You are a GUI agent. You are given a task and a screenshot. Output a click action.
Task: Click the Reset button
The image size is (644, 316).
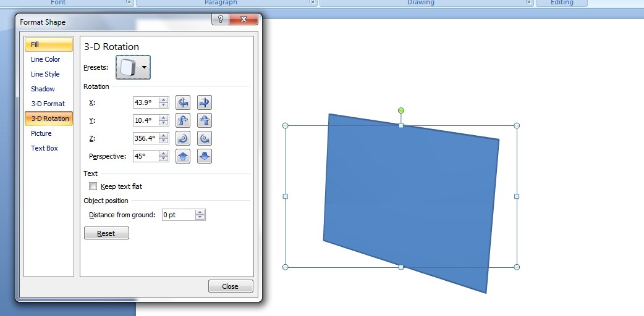click(106, 233)
